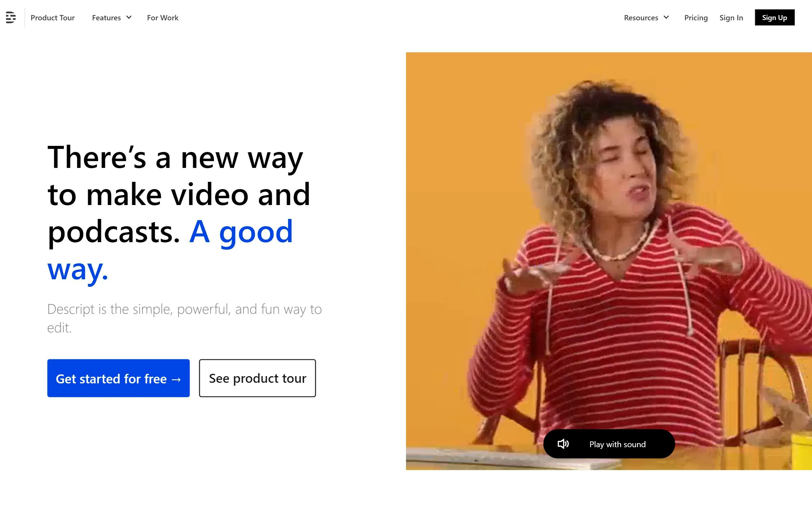Click the Play with sound label text
Screen dimensions: 812x522
[x=617, y=444]
